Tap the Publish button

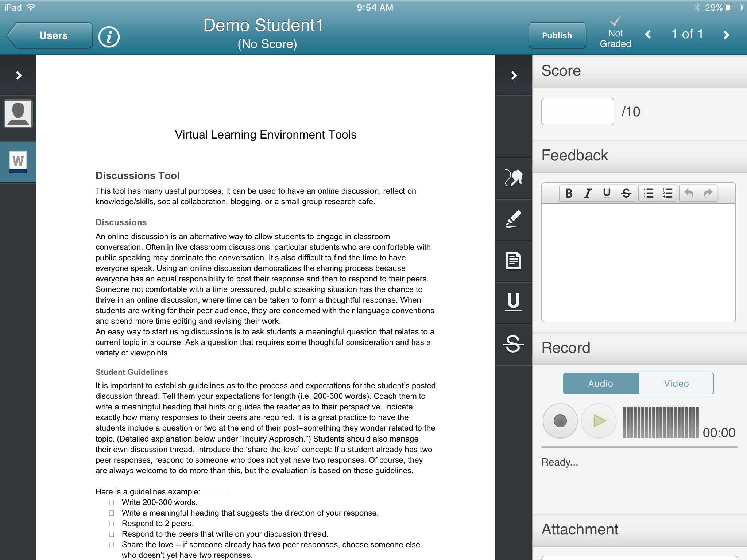557,35
